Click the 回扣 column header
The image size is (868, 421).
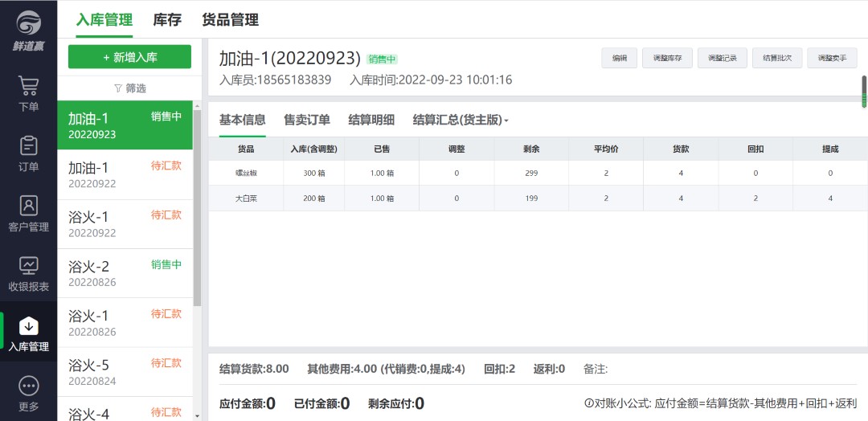(x=755, y=149)
